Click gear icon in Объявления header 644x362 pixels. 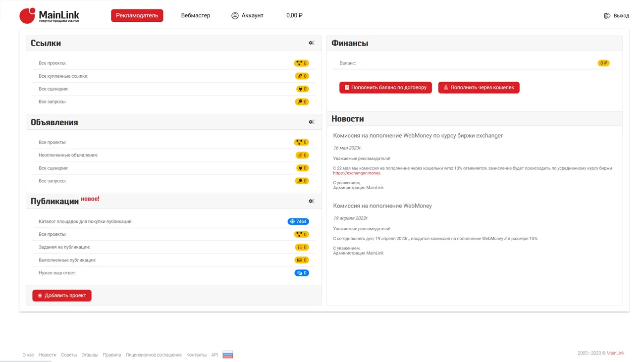311,122
